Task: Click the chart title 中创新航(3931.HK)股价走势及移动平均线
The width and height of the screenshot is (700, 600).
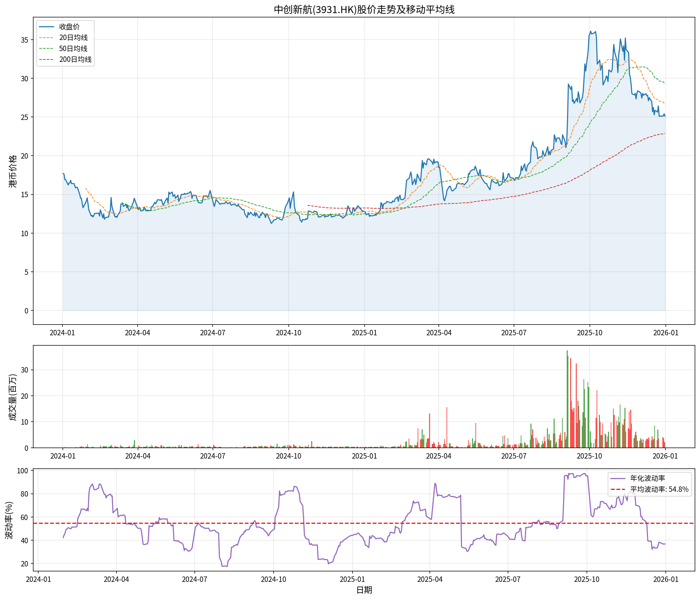Action: click(364, 9)
